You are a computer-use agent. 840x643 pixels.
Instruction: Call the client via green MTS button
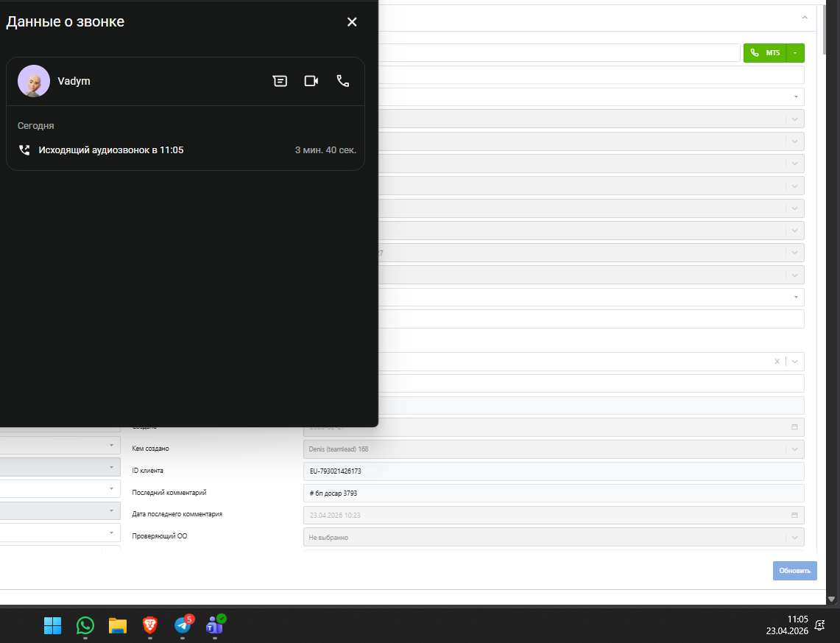coord(765,52)
